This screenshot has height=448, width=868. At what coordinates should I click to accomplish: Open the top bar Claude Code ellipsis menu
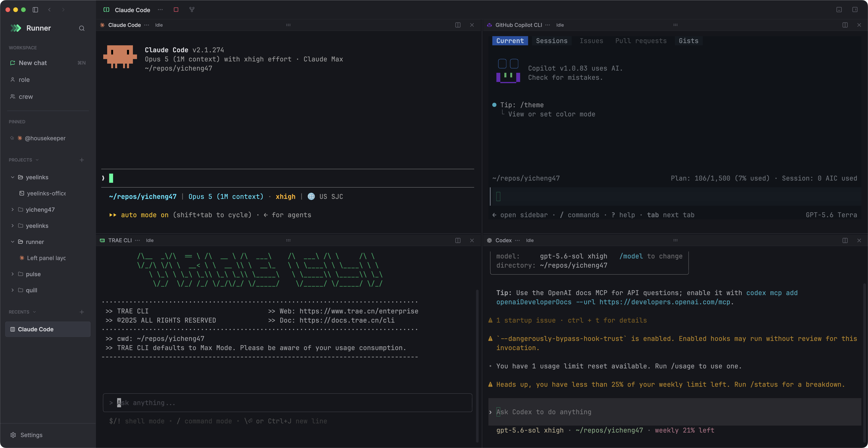click(x=160, y=10)
